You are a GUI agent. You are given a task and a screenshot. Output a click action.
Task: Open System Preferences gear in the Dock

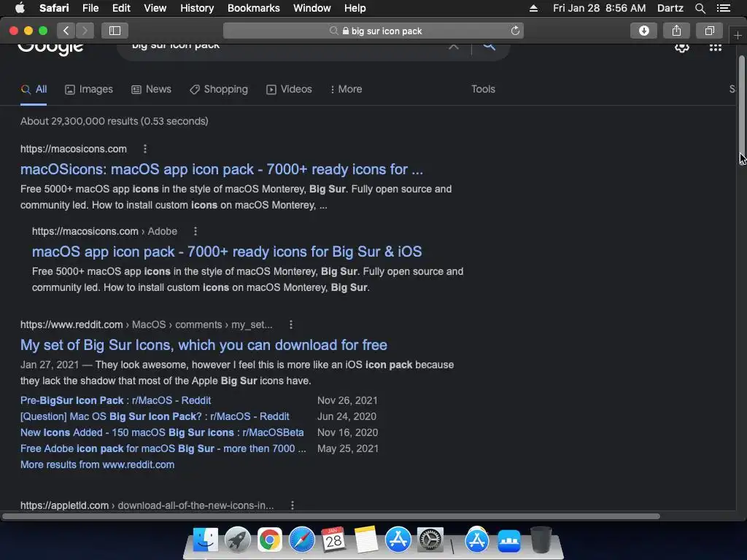point(430,540)
